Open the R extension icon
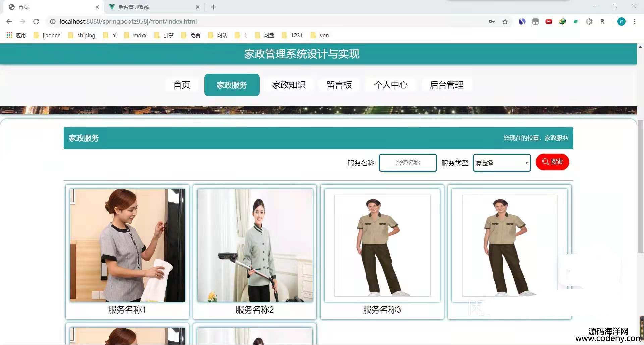Image resolution: width=644 pixels, height=345 pixels. pyautogui.click(x=602, y=22)
